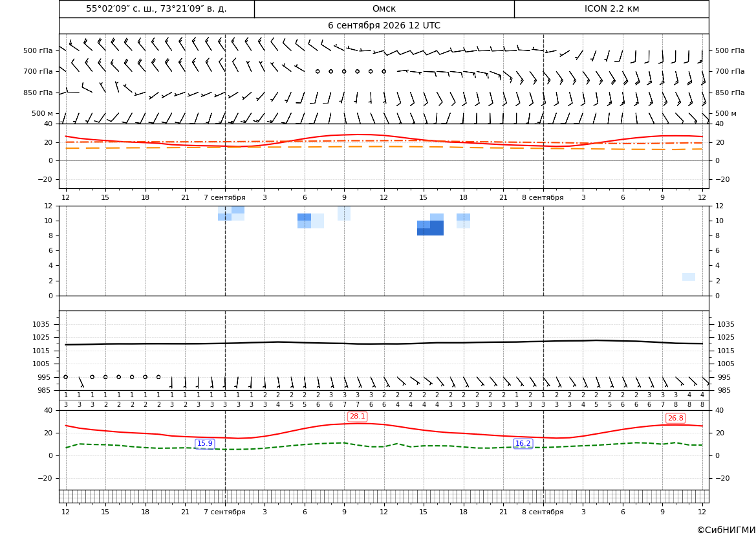756x535 pixels.
Task: Click the 850 гПа left axis label
Action: coord(38,93)
